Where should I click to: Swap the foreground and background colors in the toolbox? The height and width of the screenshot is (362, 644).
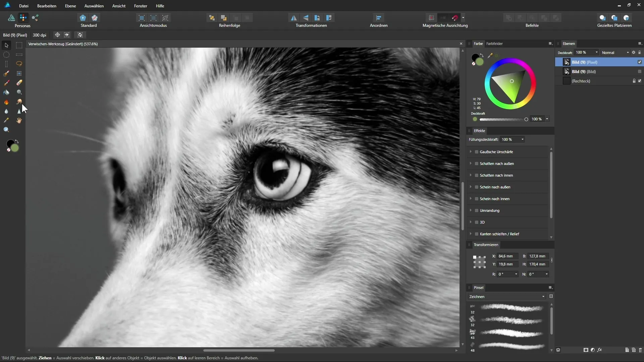coord(17,141)
